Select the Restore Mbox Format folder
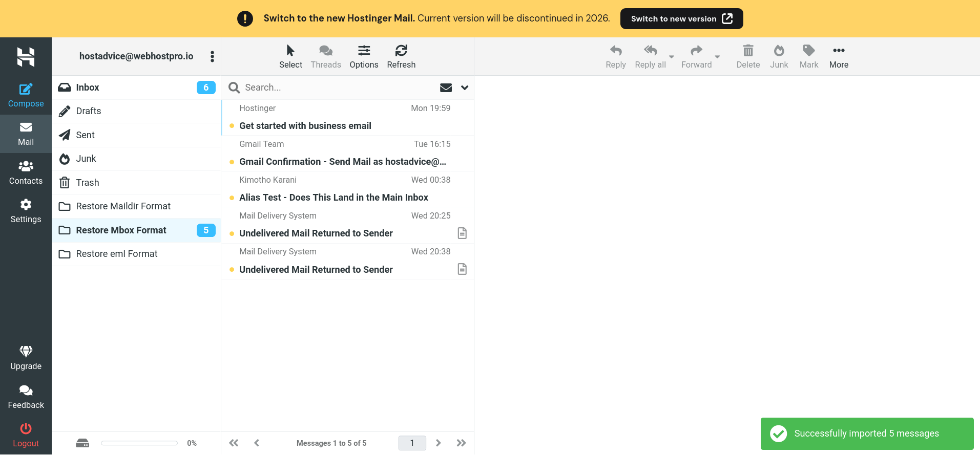 pos(136,230)
